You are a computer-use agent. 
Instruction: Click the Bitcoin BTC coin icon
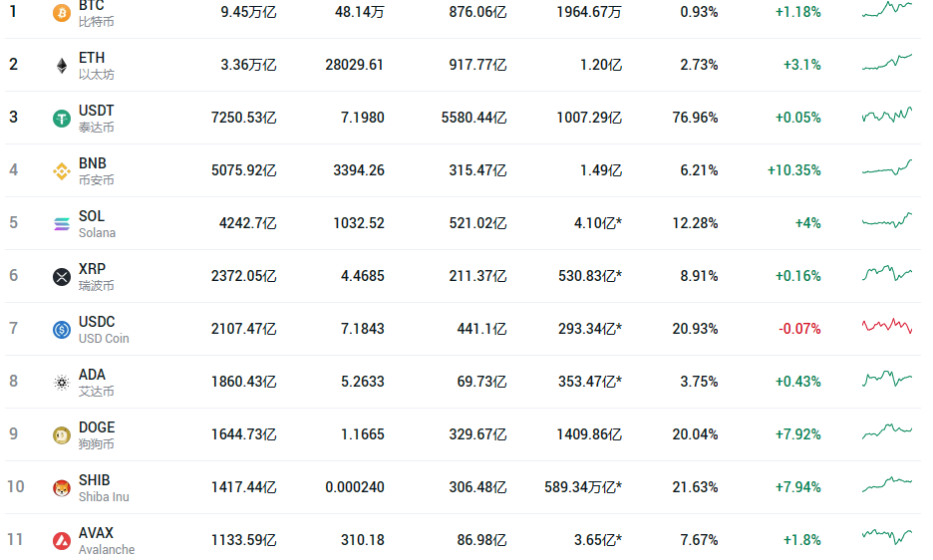pos(61,12)
